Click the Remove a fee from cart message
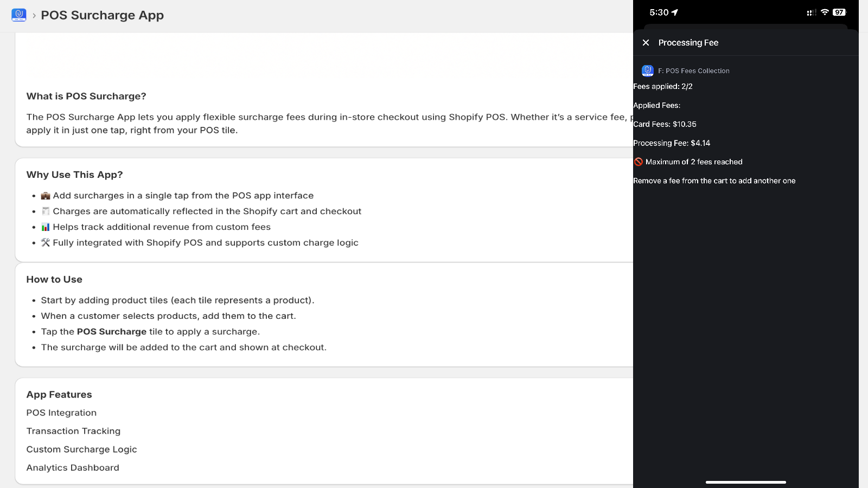This screenshot has width=868, height=488. point(714,181)
